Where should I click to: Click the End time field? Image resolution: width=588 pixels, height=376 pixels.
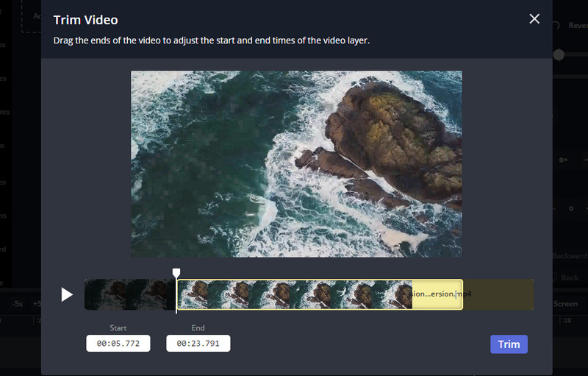point(198,343)
